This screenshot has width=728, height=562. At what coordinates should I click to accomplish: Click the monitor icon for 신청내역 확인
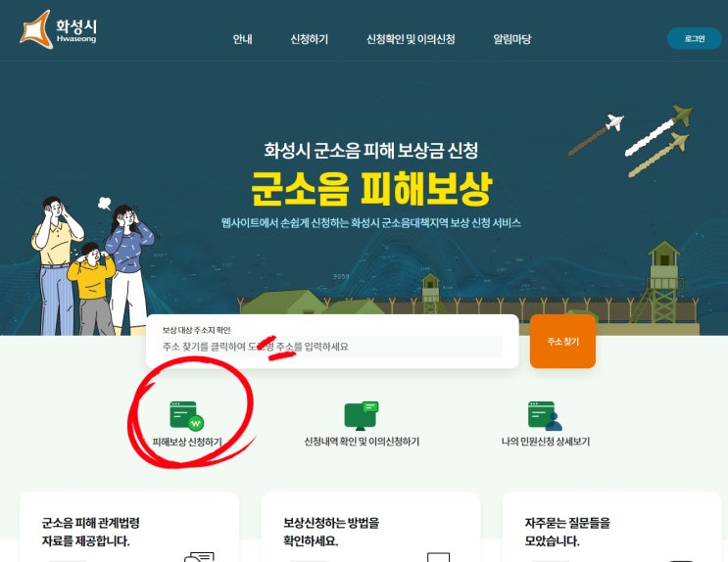click(362, 416)
